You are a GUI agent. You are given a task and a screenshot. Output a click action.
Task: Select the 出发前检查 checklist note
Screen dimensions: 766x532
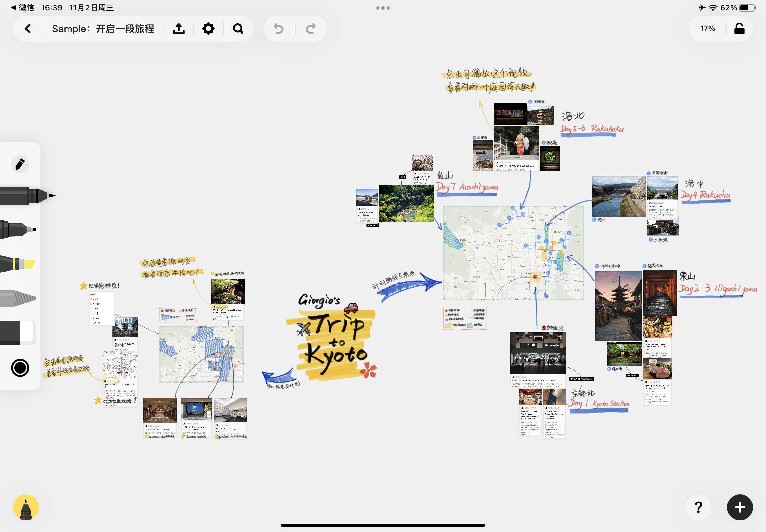[102, 308]
